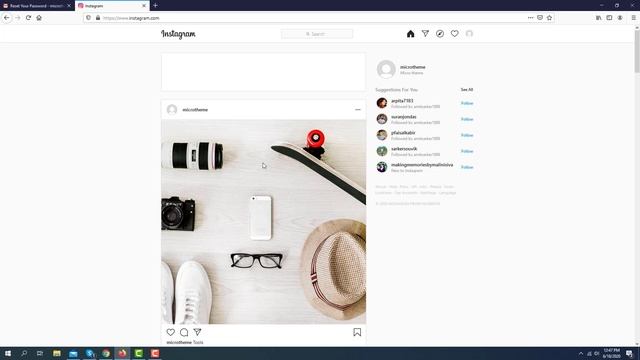Click the page vertical scrollbar thumb
Screen dimensions: 640x360
click(x=637, y=51)
